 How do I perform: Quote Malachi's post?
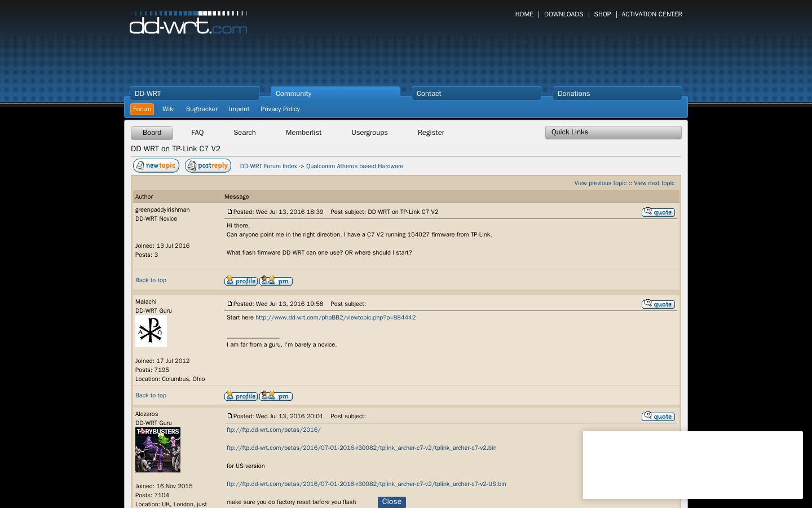[x=658, y=304]
